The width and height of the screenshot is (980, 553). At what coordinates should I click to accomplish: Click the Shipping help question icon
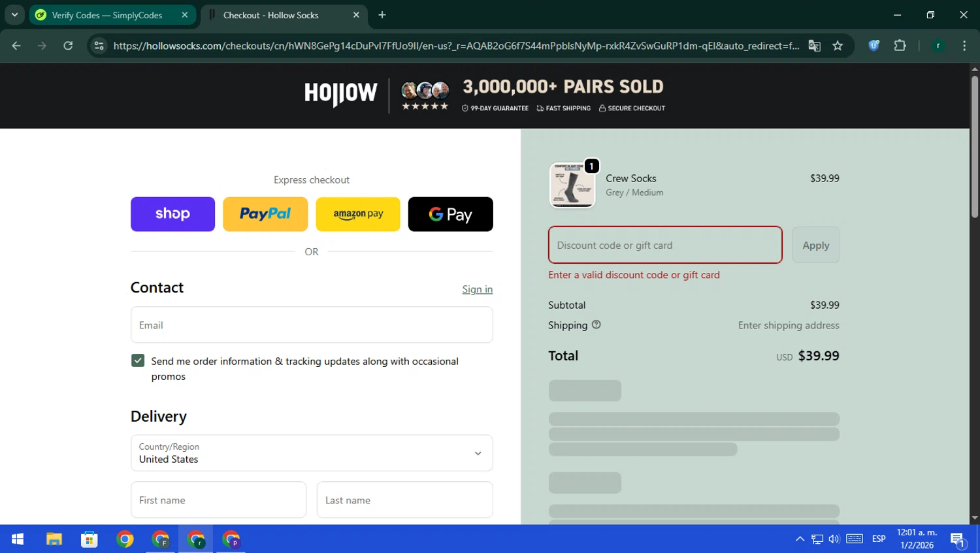pyautogui.click(x=596, y=324)
